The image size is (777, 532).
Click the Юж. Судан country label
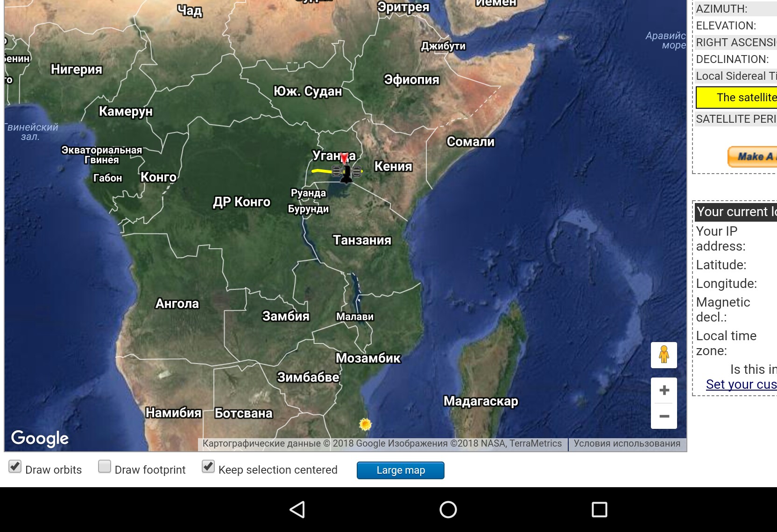[x=308, y=91]
